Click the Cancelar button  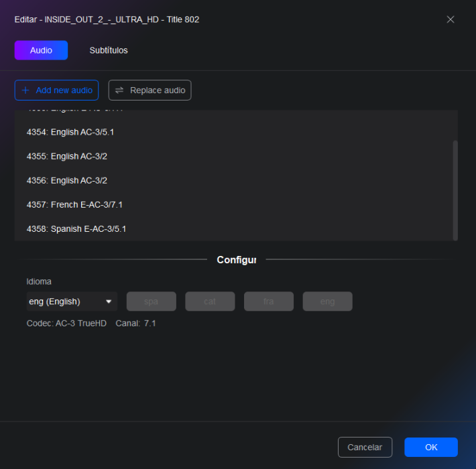(365, 447)
